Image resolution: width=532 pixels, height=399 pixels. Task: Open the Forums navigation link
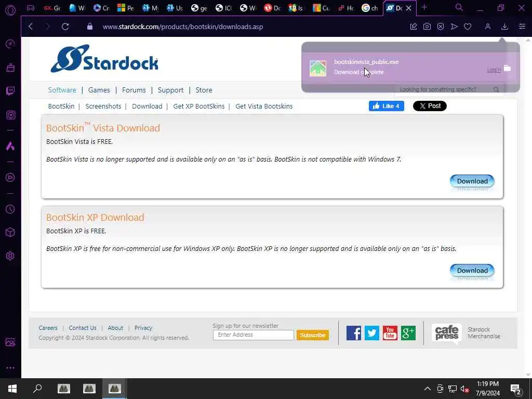point(134,90)
